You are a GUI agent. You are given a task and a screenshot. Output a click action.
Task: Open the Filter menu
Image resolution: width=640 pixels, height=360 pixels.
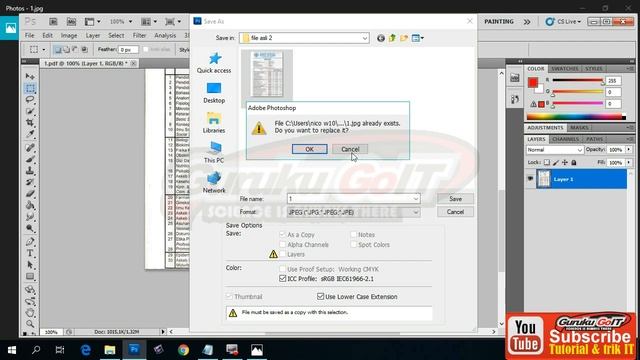point(139,36)
